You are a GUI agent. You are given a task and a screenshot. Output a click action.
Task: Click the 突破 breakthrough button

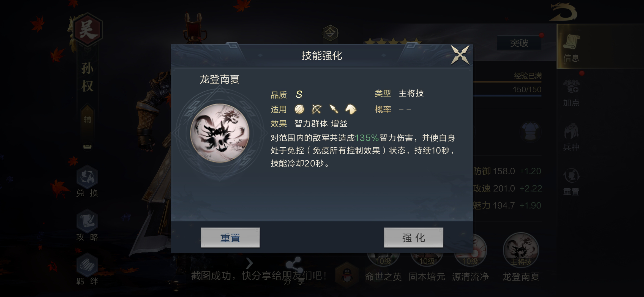click(x=519, y=43)
